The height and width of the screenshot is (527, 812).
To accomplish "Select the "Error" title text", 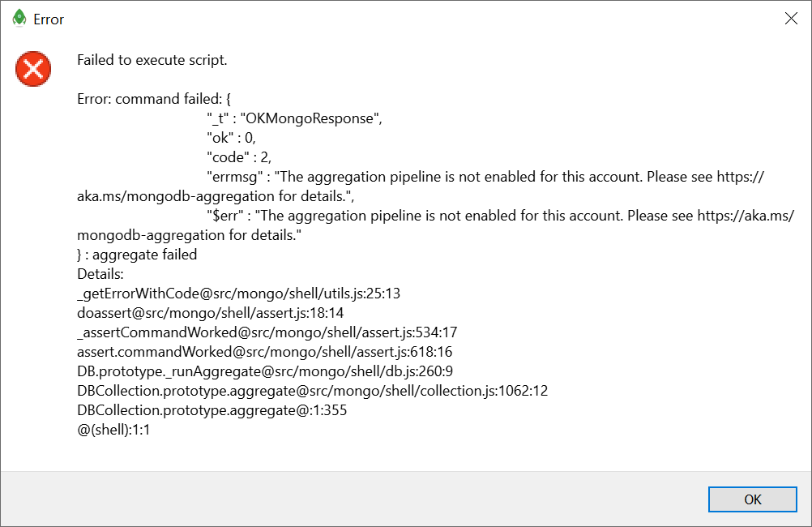I will click(x=50, y=19).
